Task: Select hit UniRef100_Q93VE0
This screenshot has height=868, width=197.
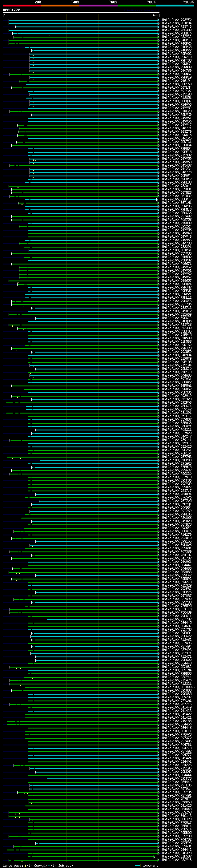Action: [x=176, y=20]
